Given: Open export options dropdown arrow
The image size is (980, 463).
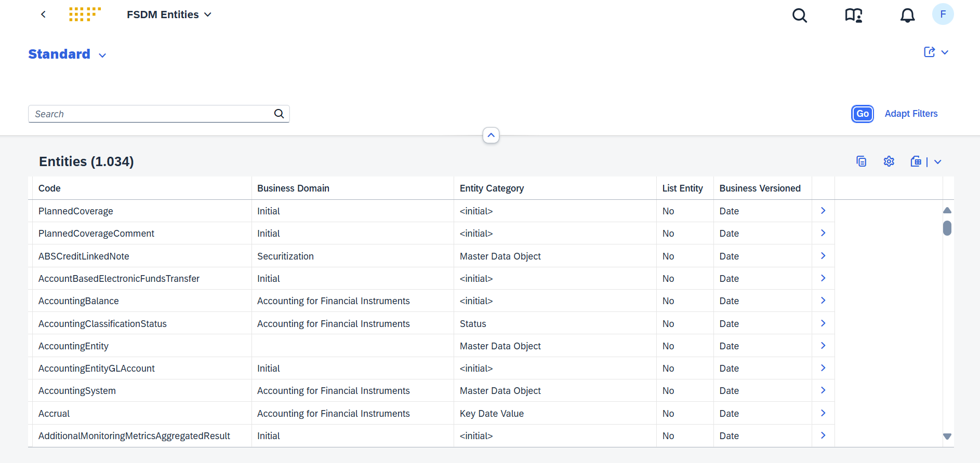Looking at the screenshot, I should 937,162.
